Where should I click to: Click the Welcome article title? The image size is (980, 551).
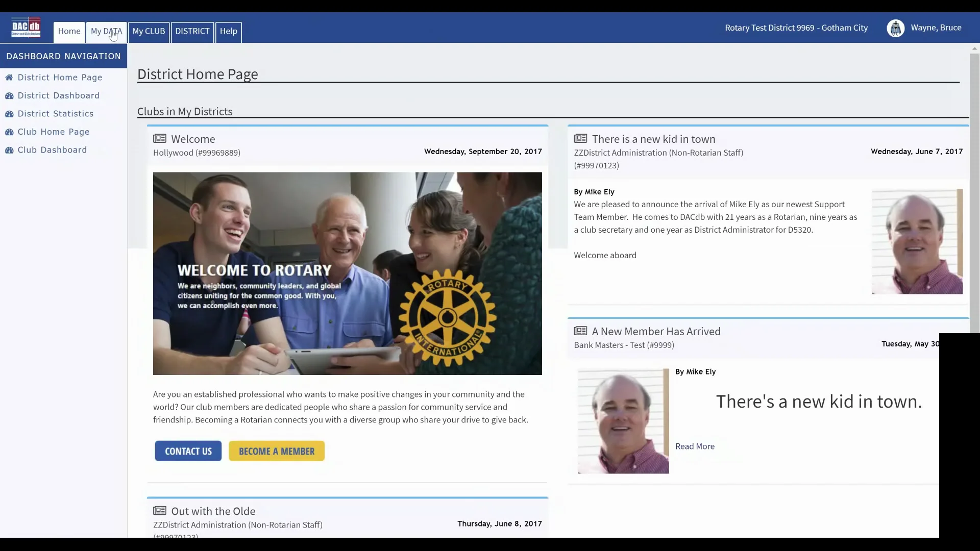(193, 139)
